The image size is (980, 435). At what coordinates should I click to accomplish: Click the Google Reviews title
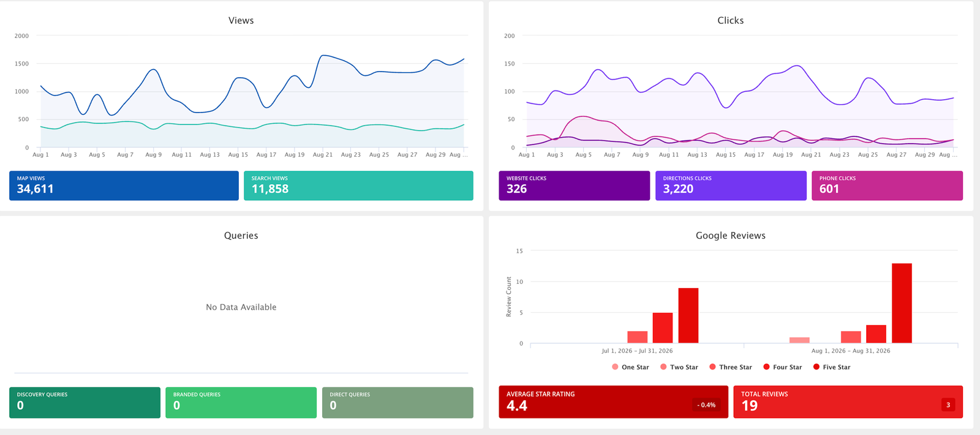[x=731, y=236]
